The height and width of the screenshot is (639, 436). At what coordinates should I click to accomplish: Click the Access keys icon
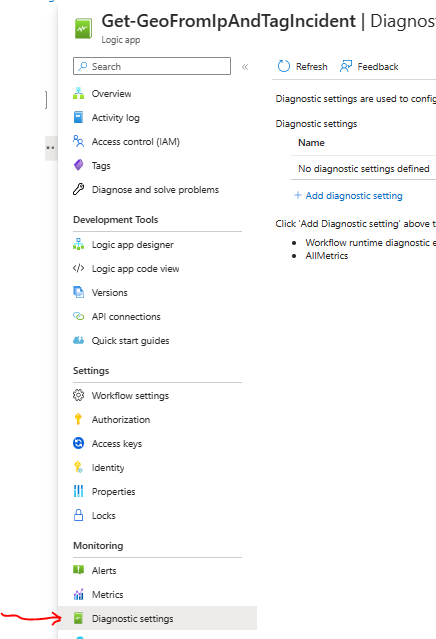(78, 443)
